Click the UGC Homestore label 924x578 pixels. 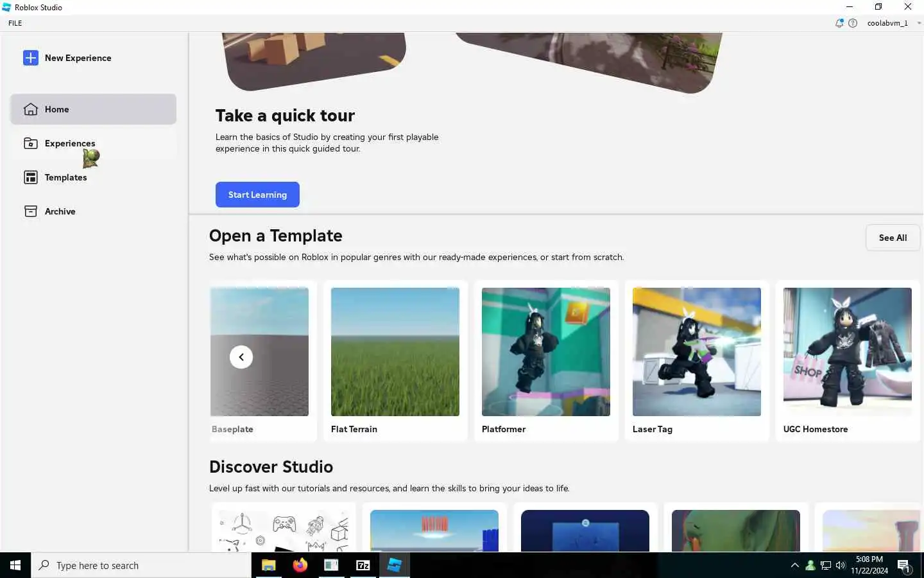pos(816,429)
